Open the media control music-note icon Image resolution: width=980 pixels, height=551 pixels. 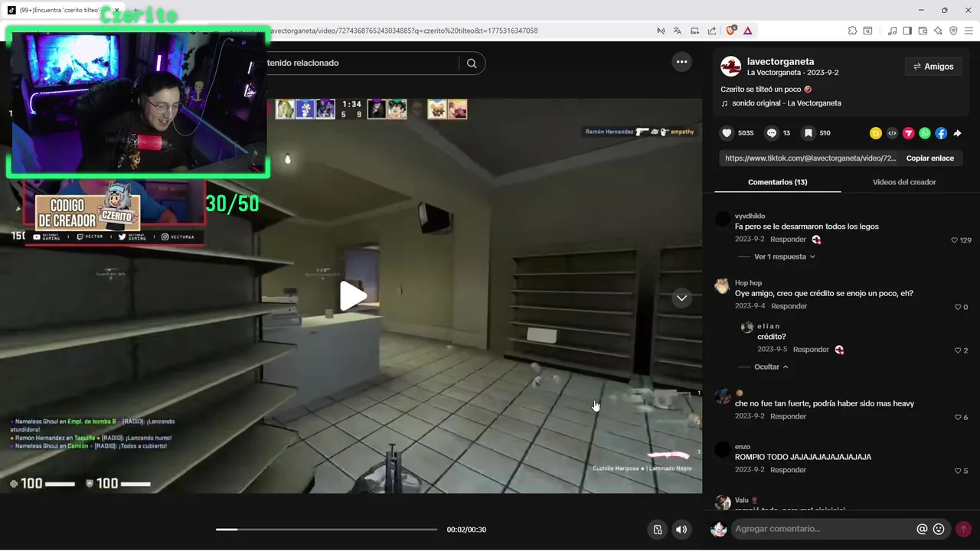[893, 31]
